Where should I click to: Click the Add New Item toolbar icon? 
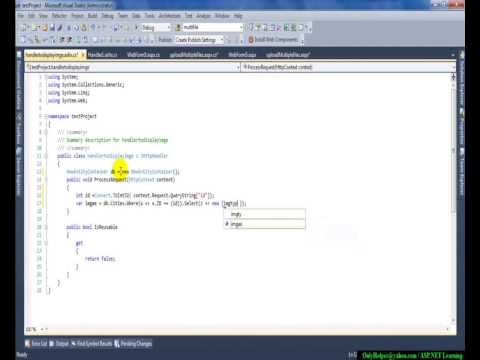click(x=36, y=27)
